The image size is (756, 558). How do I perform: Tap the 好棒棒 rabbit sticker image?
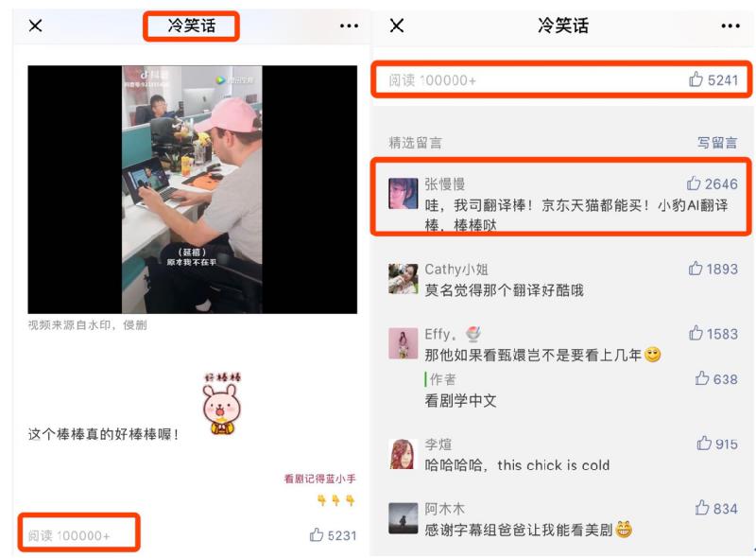[222, 404]
